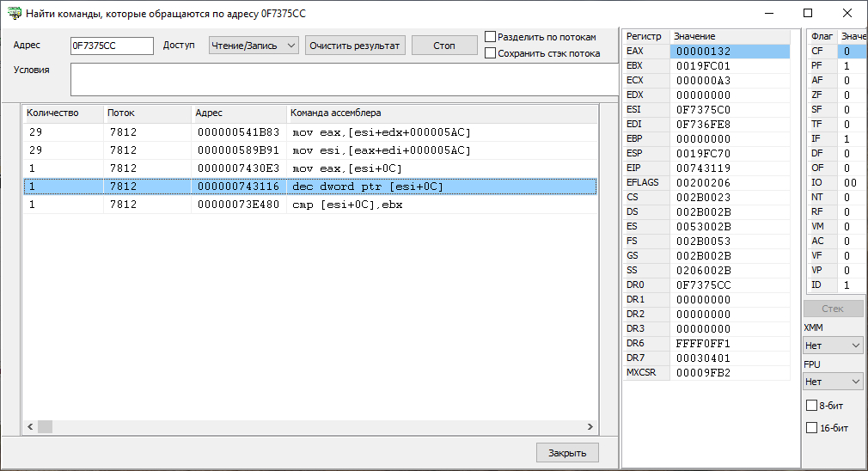Screen dimensions: 868x471
Task: Click ECX value 000000A3
Action: click(730, 80)
